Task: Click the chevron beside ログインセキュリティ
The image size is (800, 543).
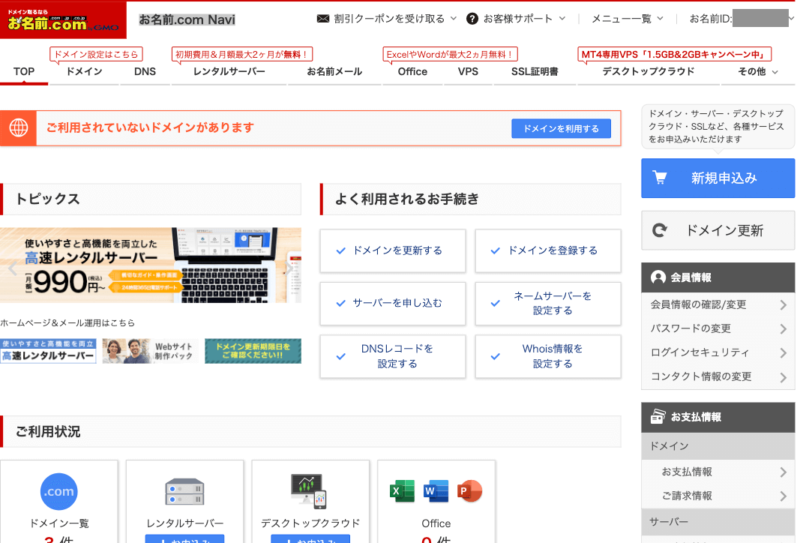Action: 783,353
